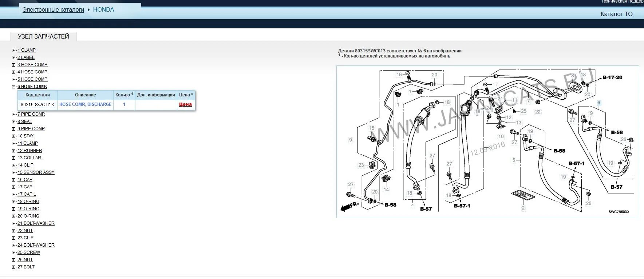The width and height of the screenshot is (644, 279).
Task: Click callout number 16 on the diagram
Action: pyautogui.click(x=399, y=75)
